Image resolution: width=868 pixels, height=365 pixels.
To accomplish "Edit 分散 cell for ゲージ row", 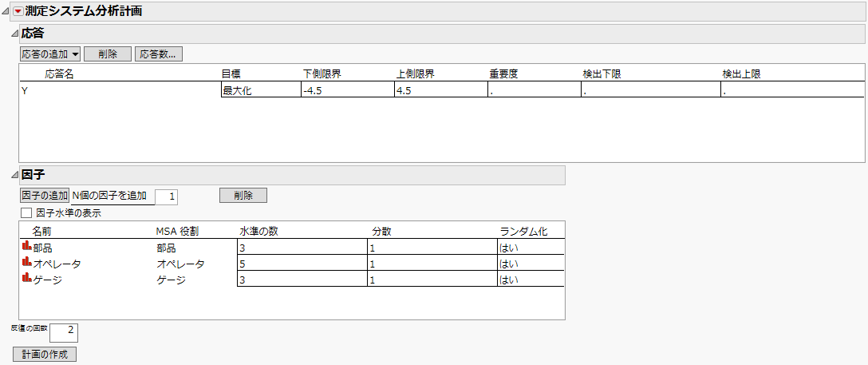I will pyautogui.click(x=432, y=280).
